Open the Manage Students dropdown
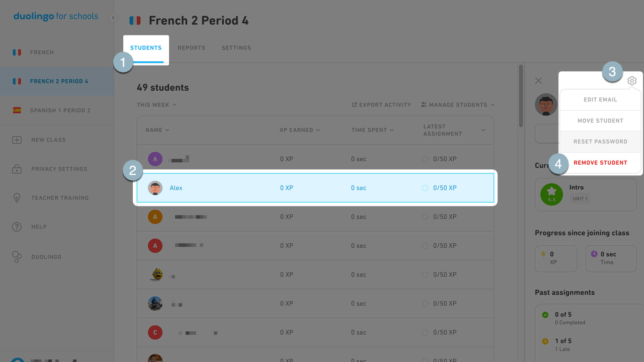This screenshot has height=362, width=644. click(457, 105)
